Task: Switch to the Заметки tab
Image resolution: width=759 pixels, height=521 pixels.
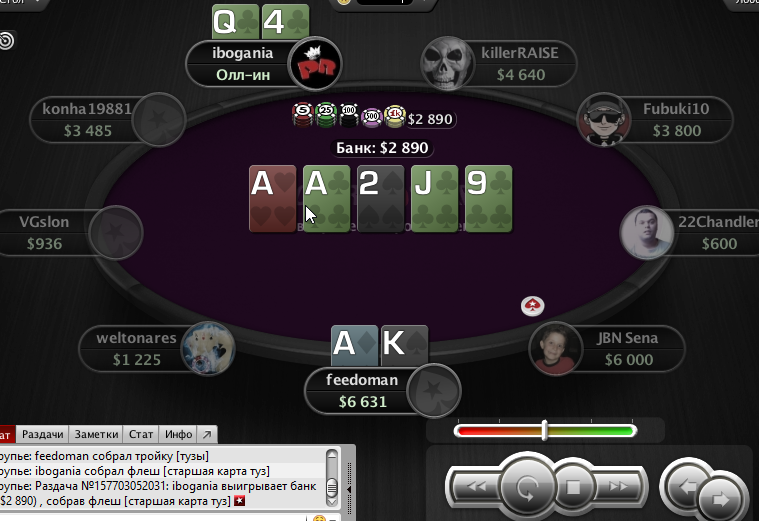Action: click(x=96, y=434)
